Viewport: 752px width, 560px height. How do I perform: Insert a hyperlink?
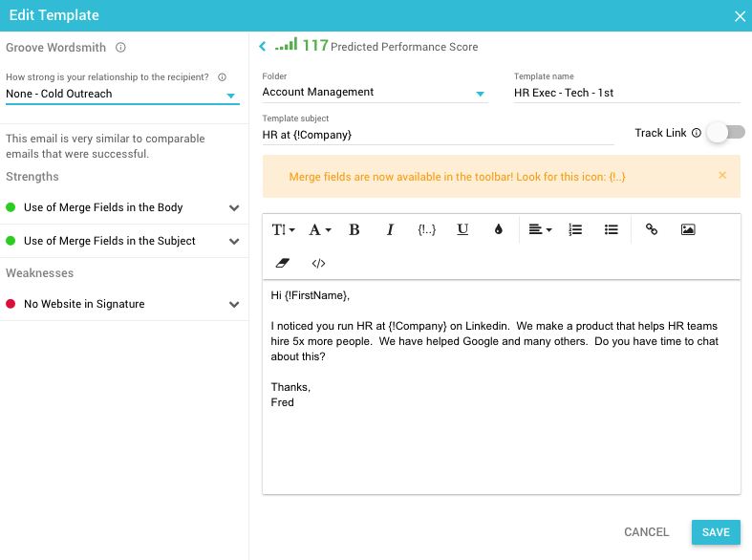[x=652, y=229]
